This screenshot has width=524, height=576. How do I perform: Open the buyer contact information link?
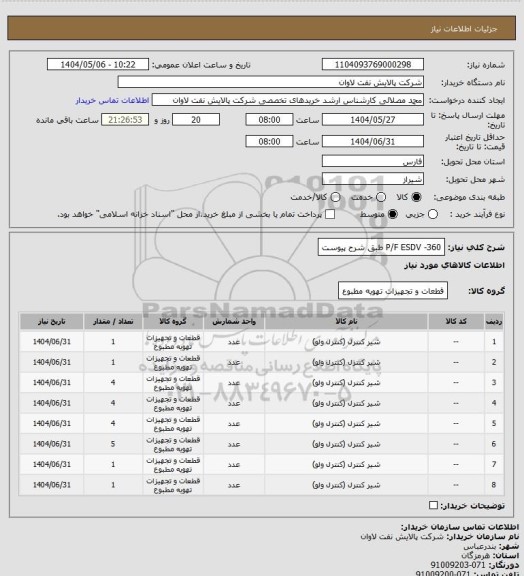point(112,100)
